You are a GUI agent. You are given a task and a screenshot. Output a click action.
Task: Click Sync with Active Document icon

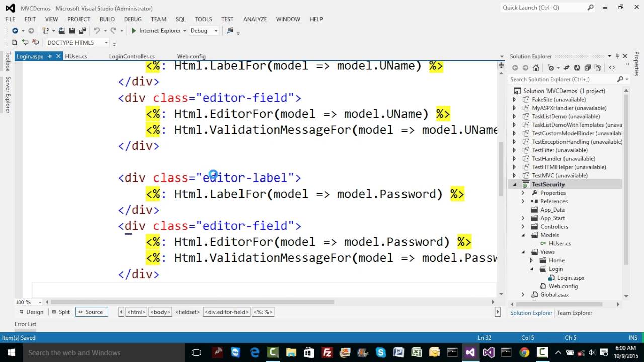tap(567, 68)
